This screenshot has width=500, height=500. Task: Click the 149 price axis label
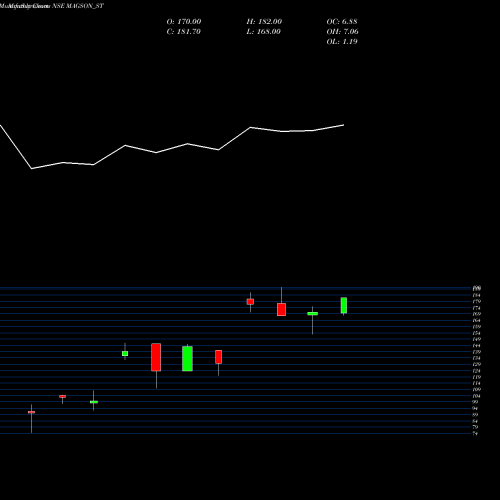click(x=476, y=339)
